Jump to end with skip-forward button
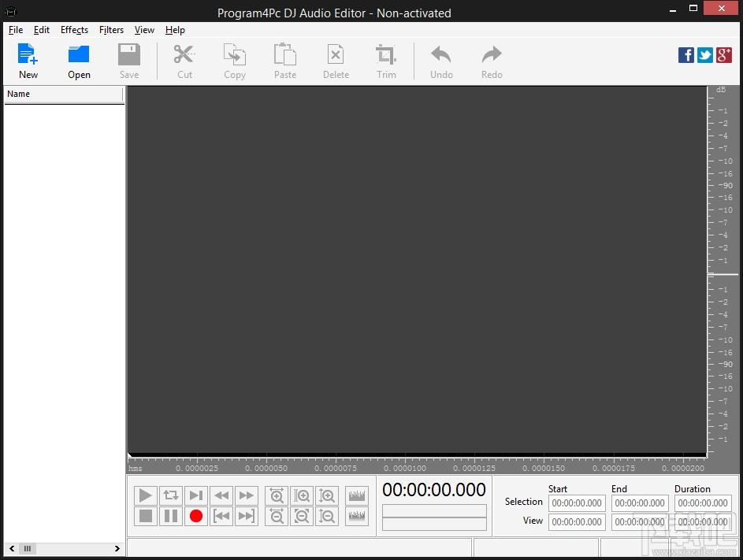This screenshot has height=560, width=743. click(247, 516)
